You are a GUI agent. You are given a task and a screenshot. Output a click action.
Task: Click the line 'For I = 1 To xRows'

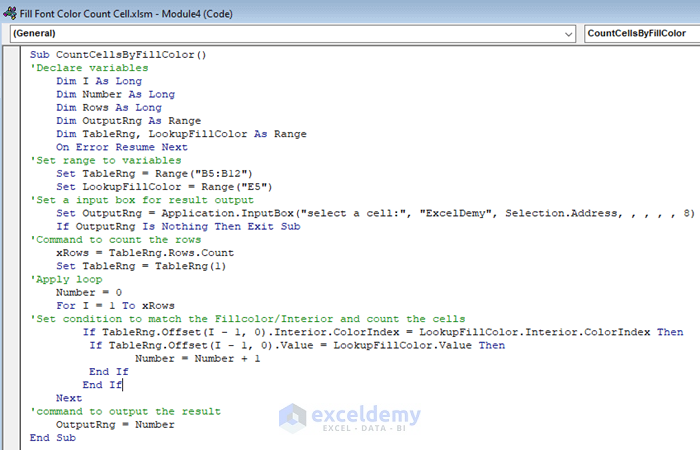115,306
